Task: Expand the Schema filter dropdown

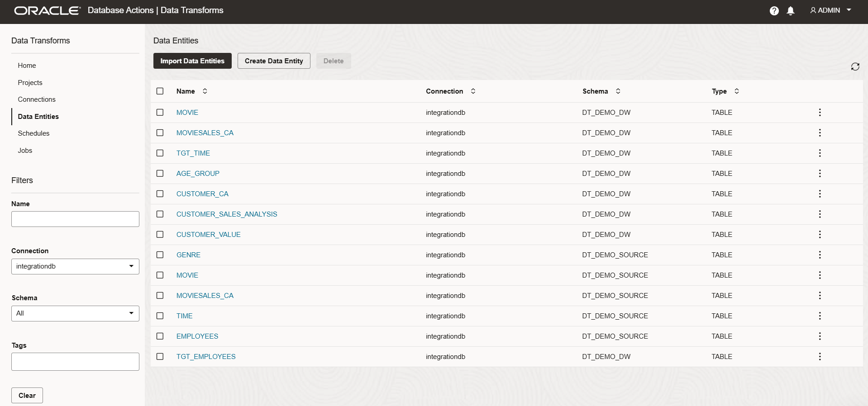Action: tap(75, 313)
